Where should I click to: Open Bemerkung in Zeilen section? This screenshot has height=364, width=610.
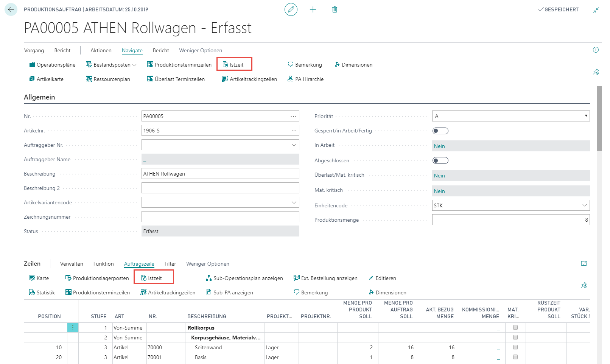click(x=311, y=292)
